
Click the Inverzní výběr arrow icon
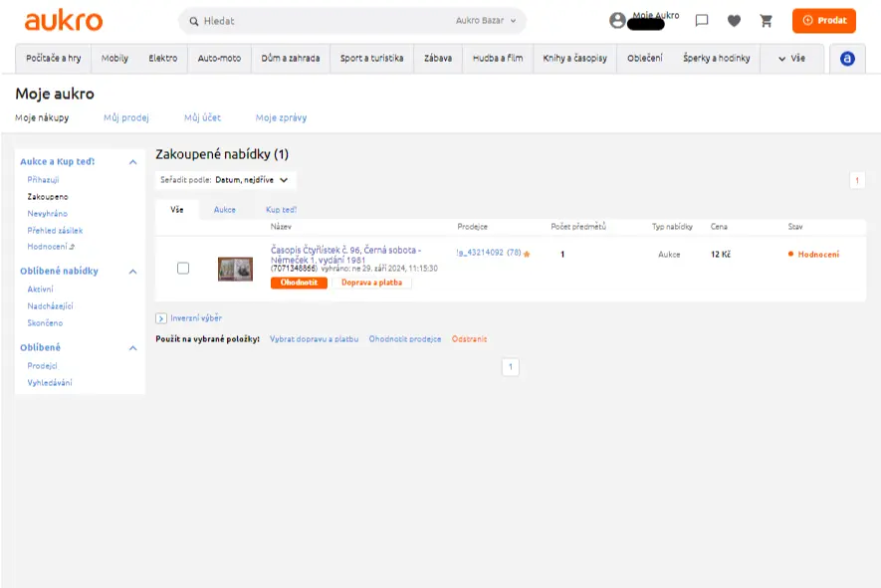click(x=161, y=318)
